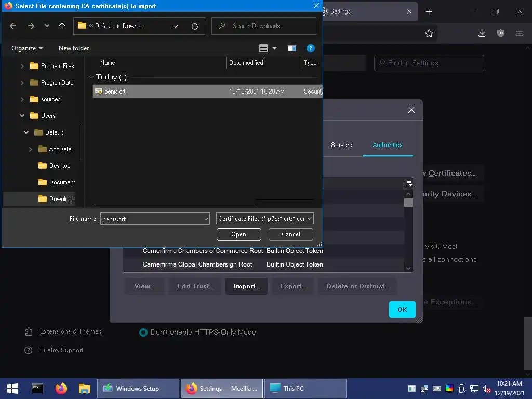The image size is (532, 399).
Task: Sort by Type column header
Action: pyautogui.click(x=310, y=63)
